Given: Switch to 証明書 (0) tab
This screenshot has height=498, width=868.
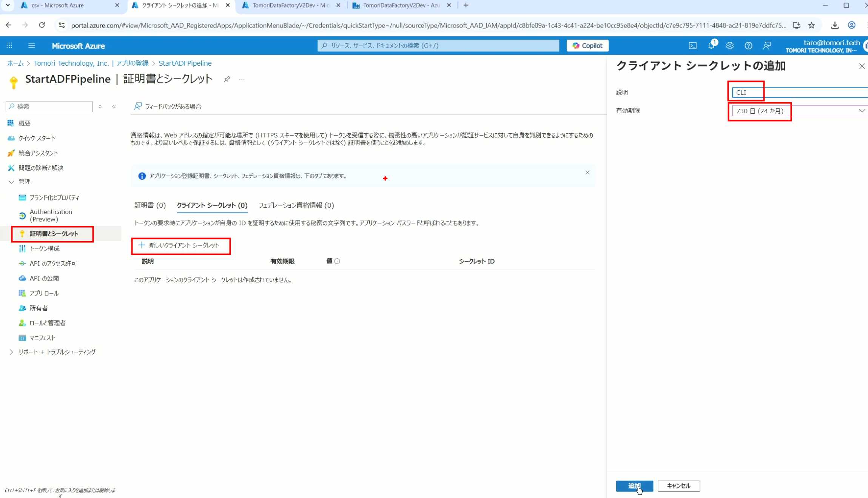Looking at the screenshot, I should pos(150,205).
